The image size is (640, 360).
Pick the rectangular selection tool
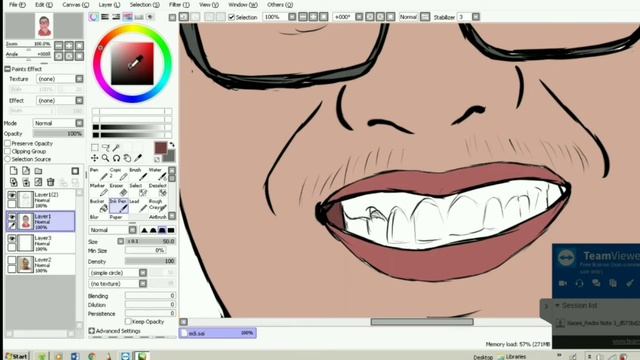point(95,147)
